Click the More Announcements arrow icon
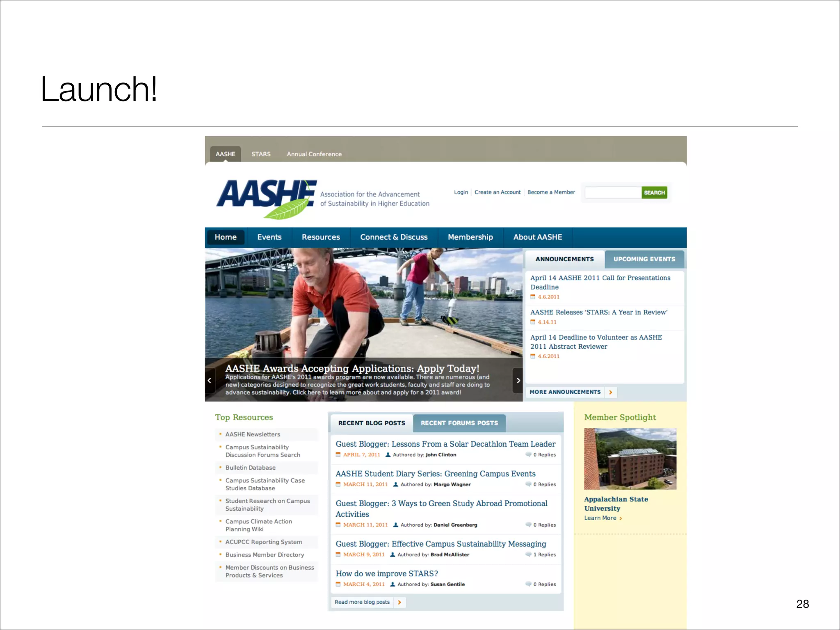Screen dimensions: 840x630 (x=610, y=392)
